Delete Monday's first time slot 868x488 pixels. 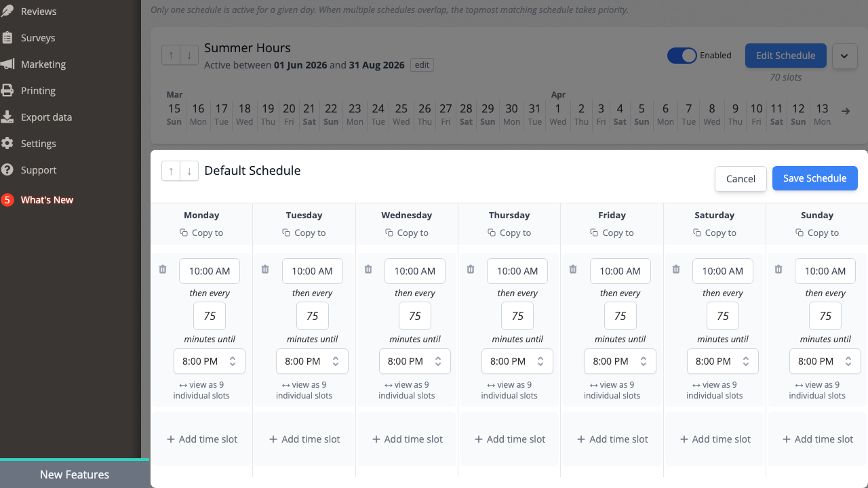click(x=163, y=269)
